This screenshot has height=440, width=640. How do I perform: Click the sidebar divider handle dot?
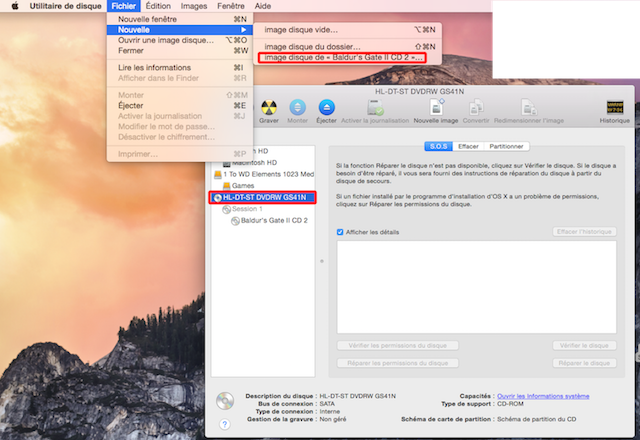tap(322, 261)
